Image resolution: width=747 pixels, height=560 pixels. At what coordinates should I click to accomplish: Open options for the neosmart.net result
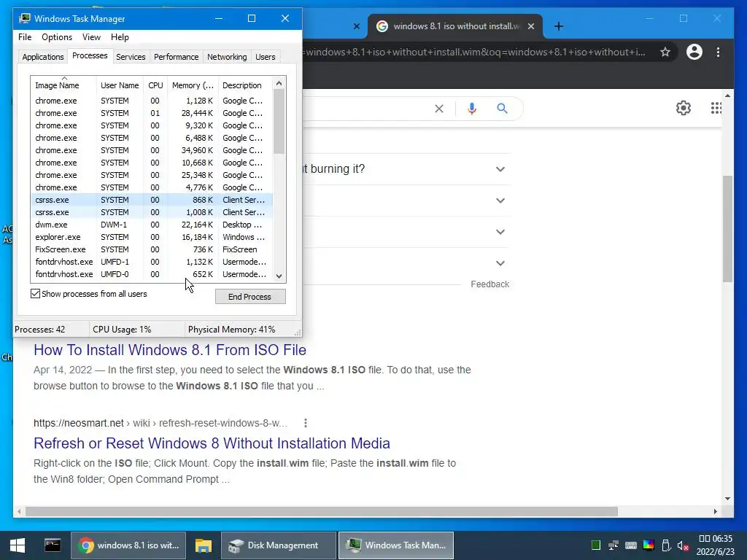coord(306,423)
